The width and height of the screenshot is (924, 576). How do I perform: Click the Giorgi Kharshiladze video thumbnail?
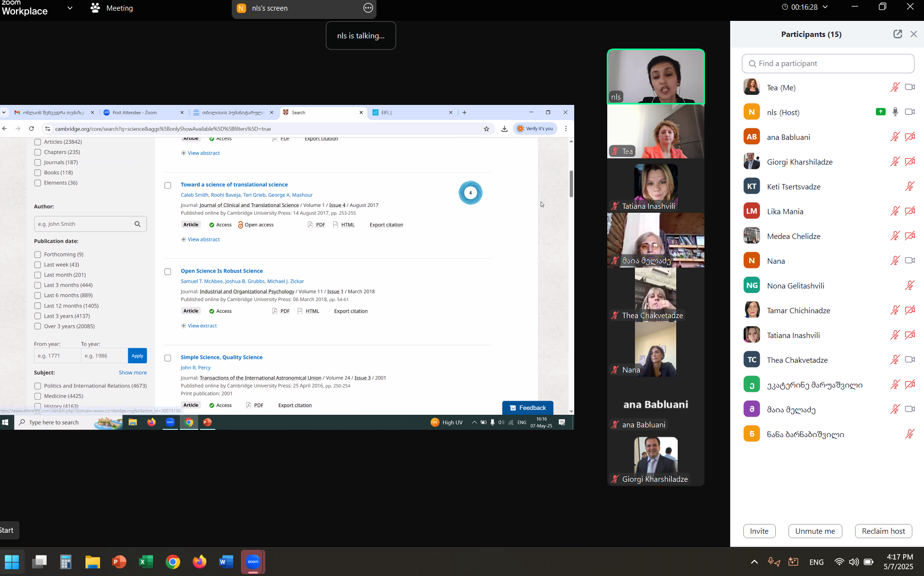[655, 458]
